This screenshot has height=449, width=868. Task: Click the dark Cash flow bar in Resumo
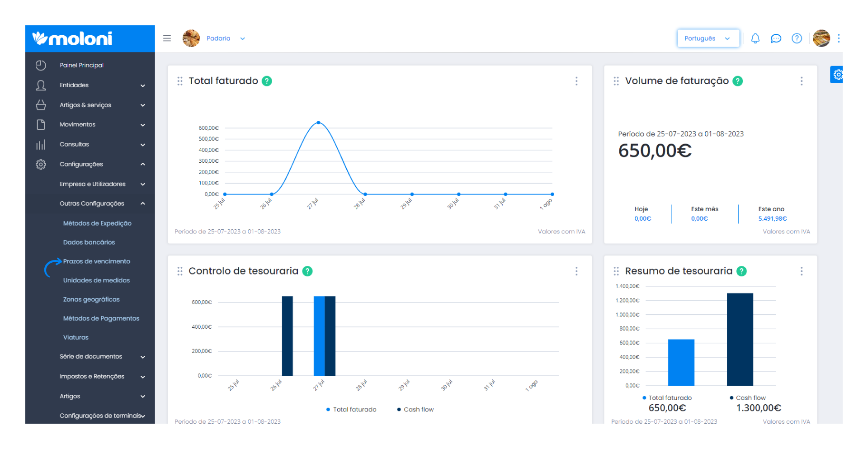coord(740,340)
